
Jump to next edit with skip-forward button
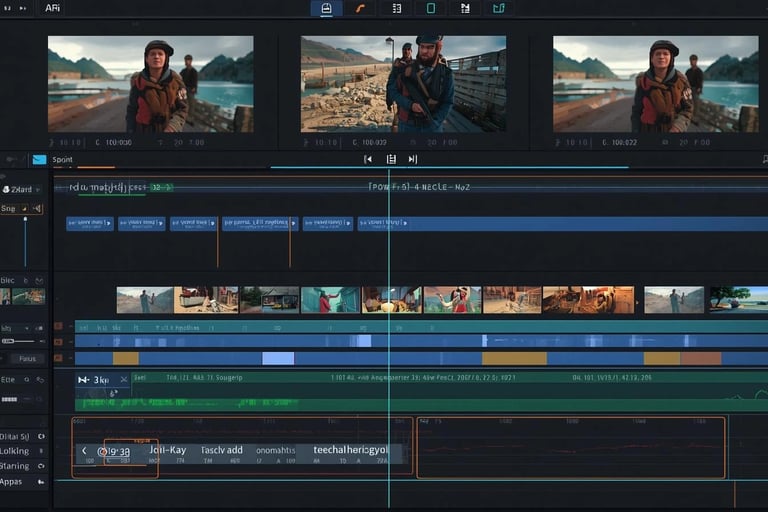(412, 159)
